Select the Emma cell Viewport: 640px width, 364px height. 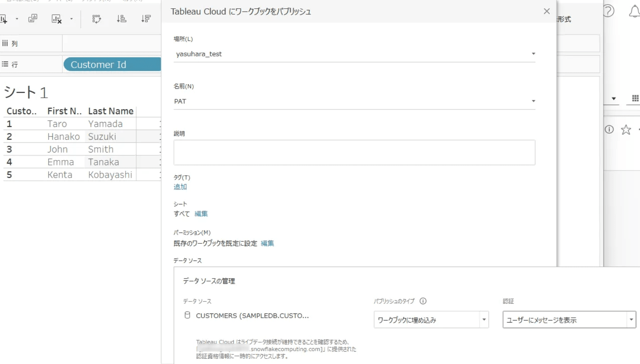[x=61, y=162]
